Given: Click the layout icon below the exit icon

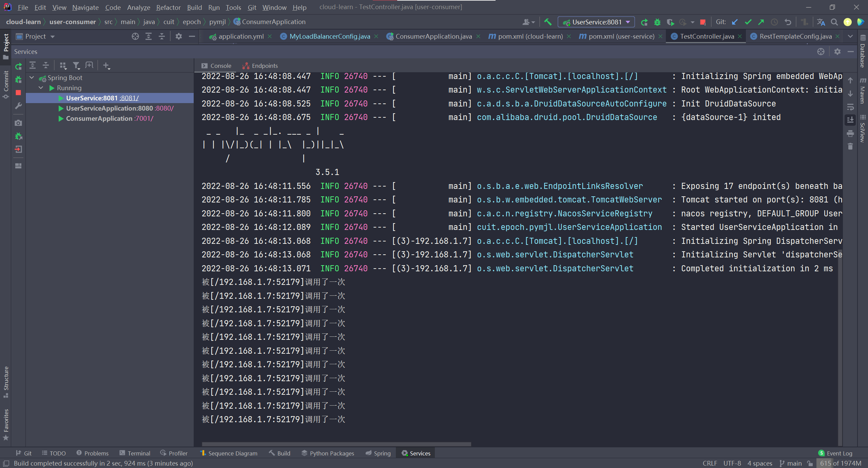Looking at the screenshot, I should pos(19,166).
